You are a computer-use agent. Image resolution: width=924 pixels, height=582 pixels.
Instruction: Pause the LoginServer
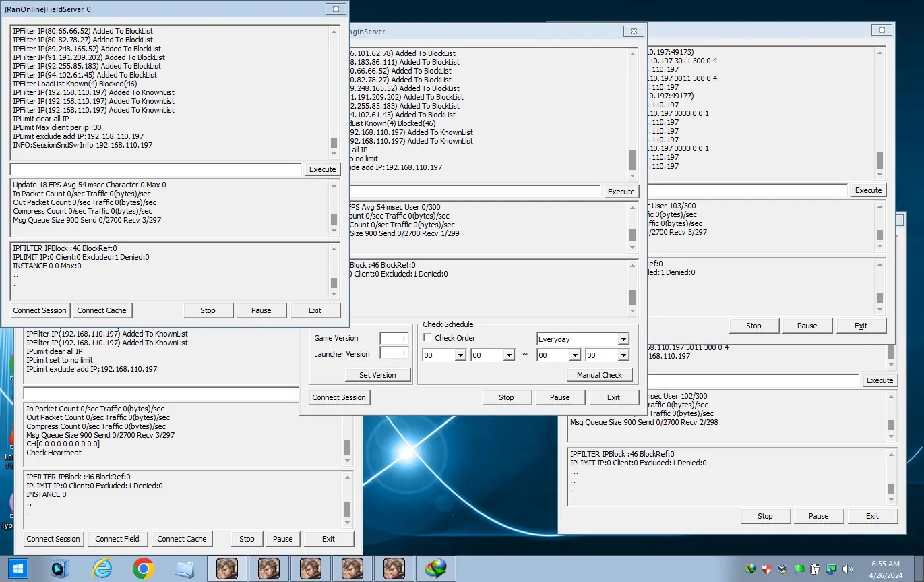560,397
